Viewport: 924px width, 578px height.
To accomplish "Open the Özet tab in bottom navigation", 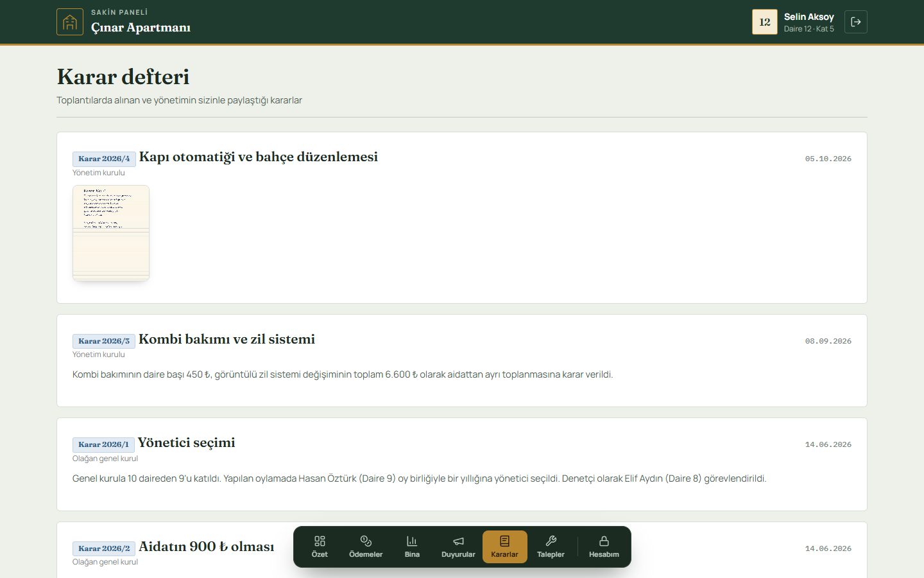I will point(320,547).
